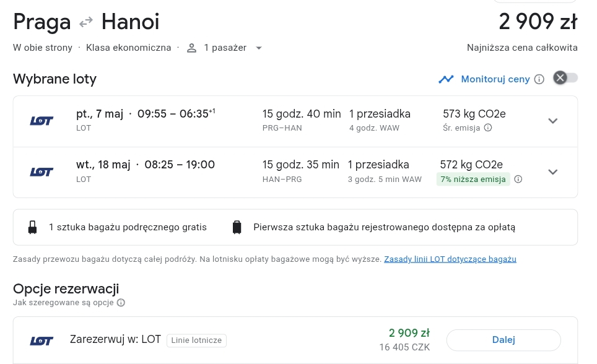Click the Dalej booking button
Image resolution: width=597 pixels, height=364 pixels.
[x=503, y=340]
